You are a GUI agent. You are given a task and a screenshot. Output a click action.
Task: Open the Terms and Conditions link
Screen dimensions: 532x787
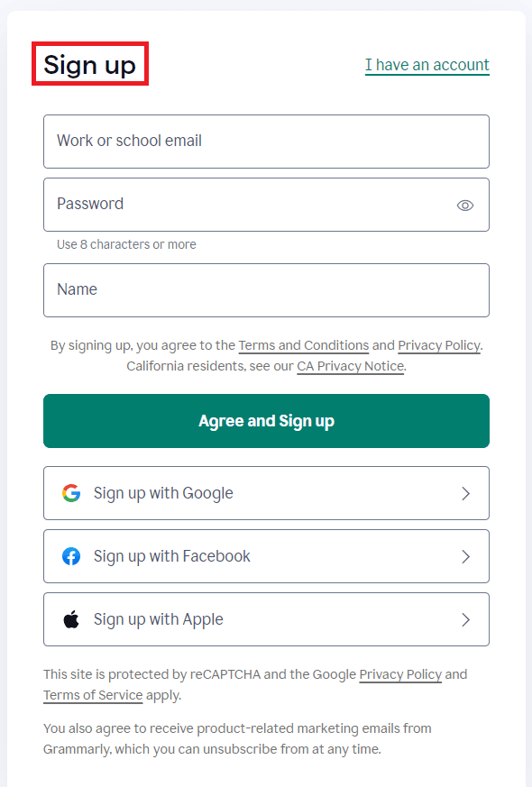pos(303,345)
